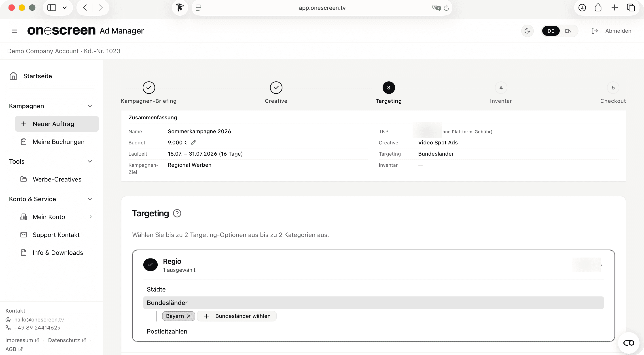The height and width of the screenshot is (355, 644).
Task: Go back with the browser back arrow
Action: click(x=85, y=8)
